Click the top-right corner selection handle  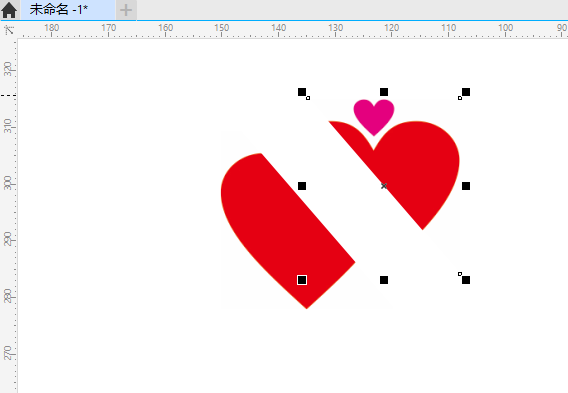pos(466,92)
